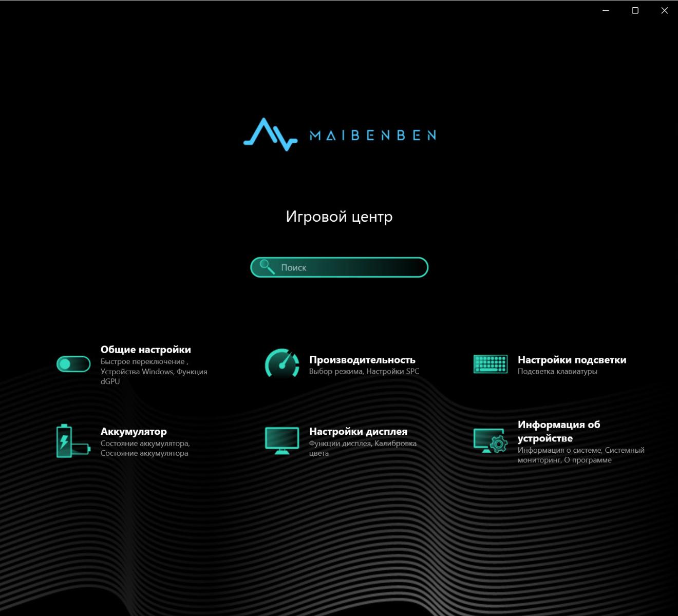Click 'Функции дисплея, Калибровка цвета' description
This screenshot has height=616, width=678.
pos(363,448)
